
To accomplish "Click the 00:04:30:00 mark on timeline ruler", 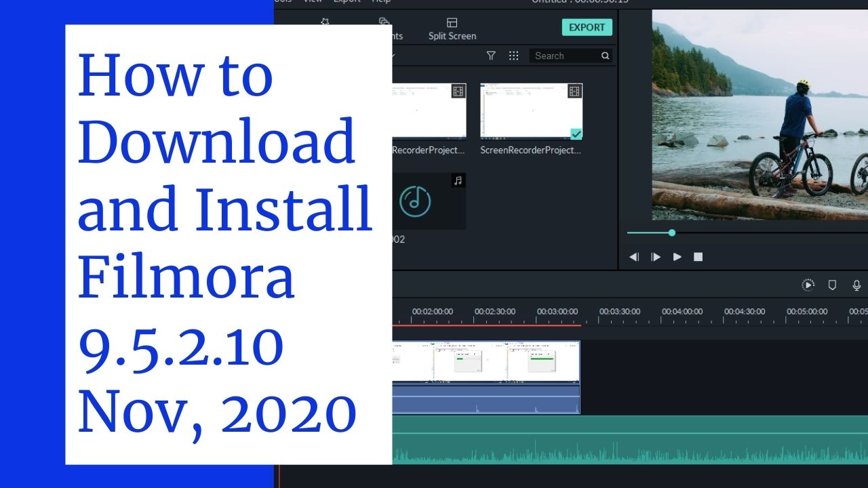I will coord(745,312).
